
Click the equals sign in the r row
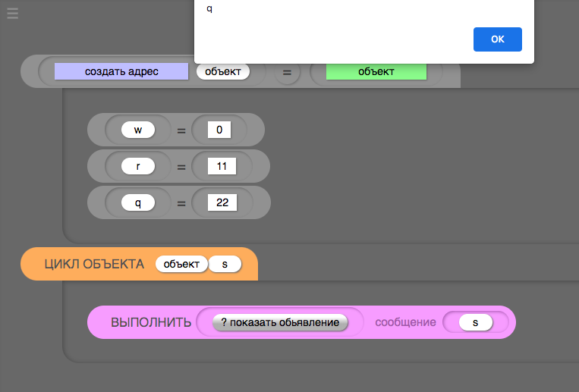coord(181,168)
